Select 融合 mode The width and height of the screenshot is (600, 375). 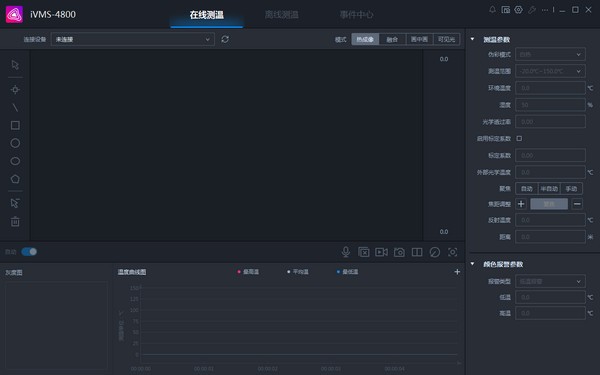[392, 39]
